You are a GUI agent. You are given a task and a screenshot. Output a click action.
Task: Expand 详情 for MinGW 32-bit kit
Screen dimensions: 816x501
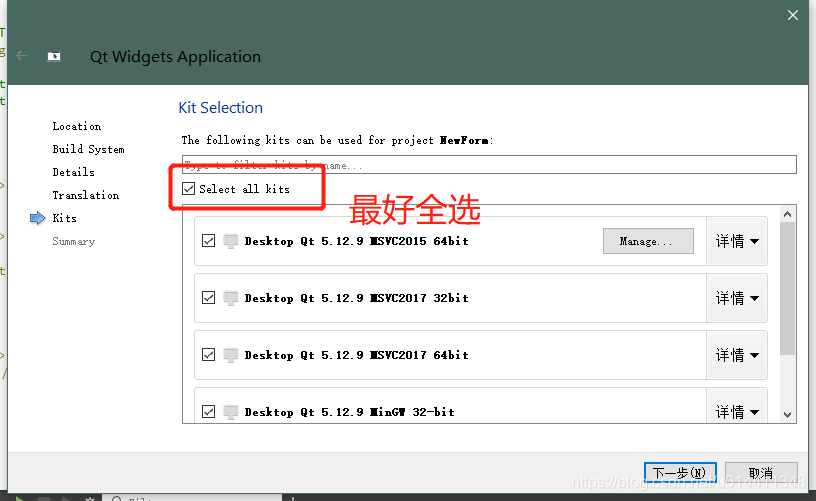(737, 406)
